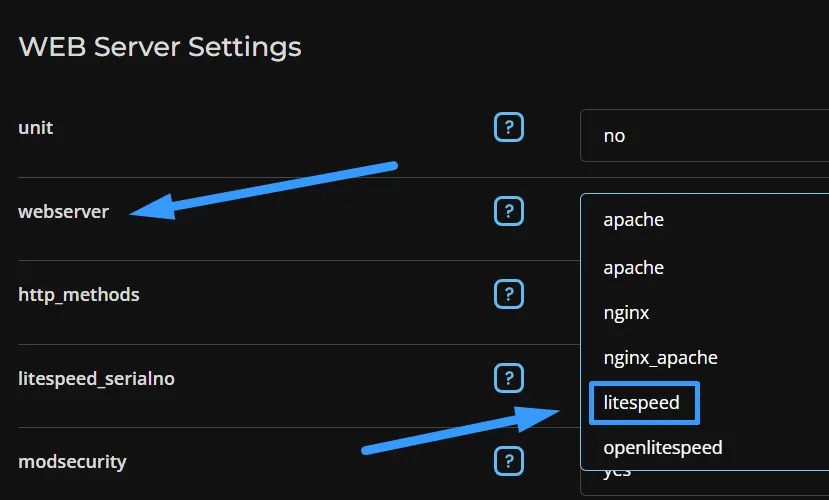Click the webserver setting label
This screenshot has width=829, height=500.
point(63,211)
